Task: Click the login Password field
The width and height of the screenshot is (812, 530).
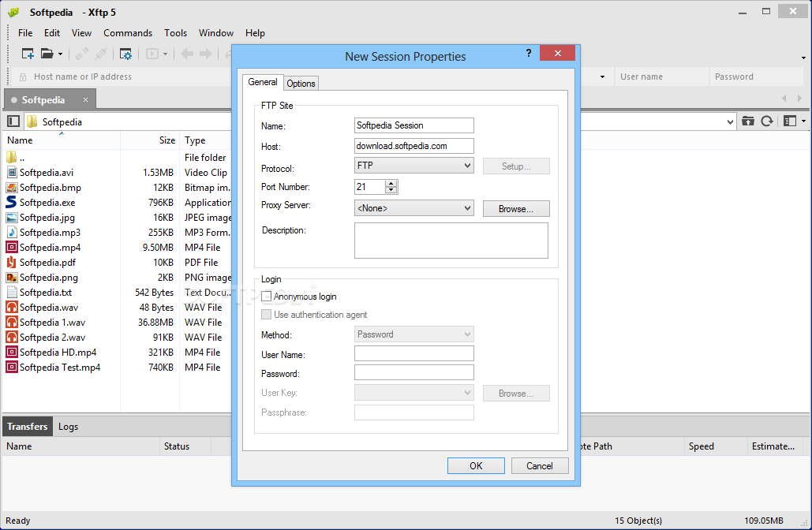Action: click(413, 372)
